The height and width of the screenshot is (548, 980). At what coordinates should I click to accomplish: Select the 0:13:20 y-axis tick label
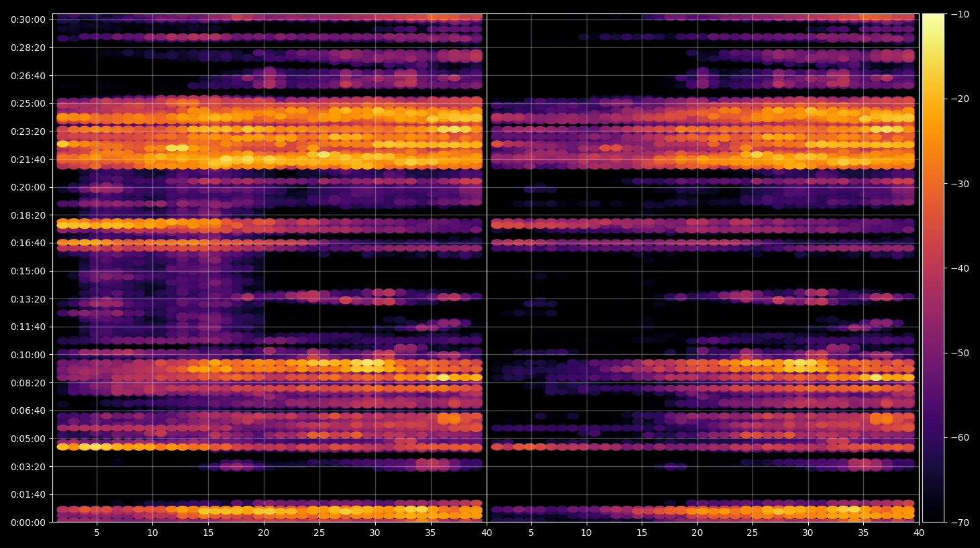(28, 299)
